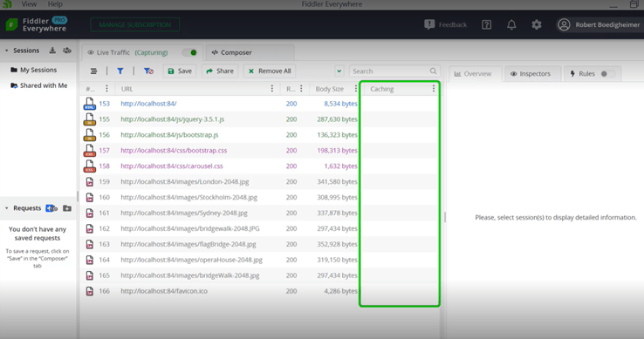The width and height of the screenshot is (644, 339).
Task: Click the new folder icon in Requests
Action: point(67,208)
